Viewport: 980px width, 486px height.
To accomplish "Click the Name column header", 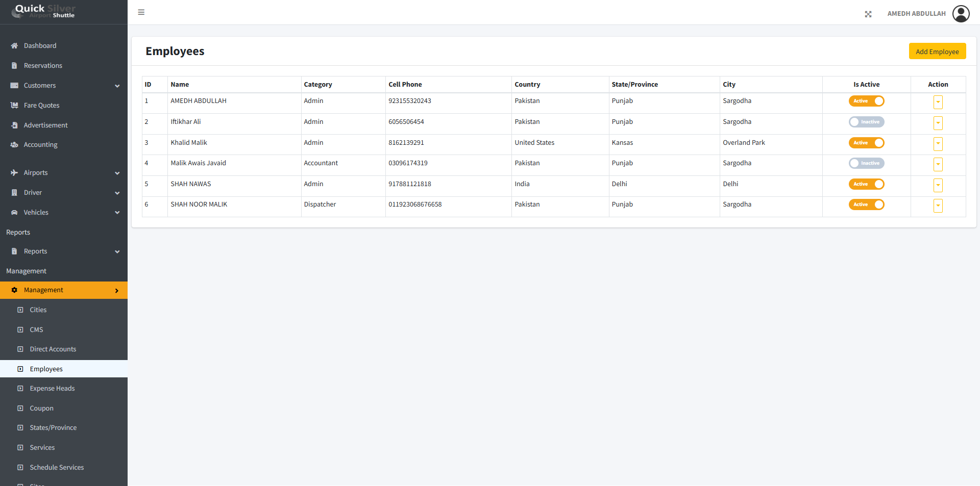I will (x=180, y=85).
